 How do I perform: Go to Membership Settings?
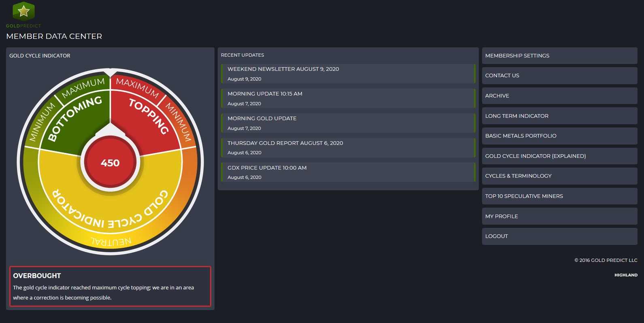tap(559, 56)
